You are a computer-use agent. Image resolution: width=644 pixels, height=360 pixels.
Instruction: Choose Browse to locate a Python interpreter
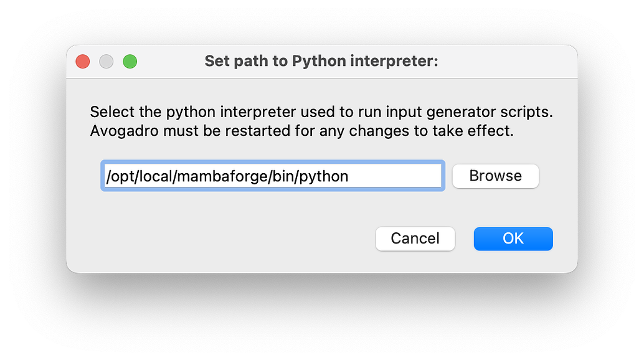[495, 176]
